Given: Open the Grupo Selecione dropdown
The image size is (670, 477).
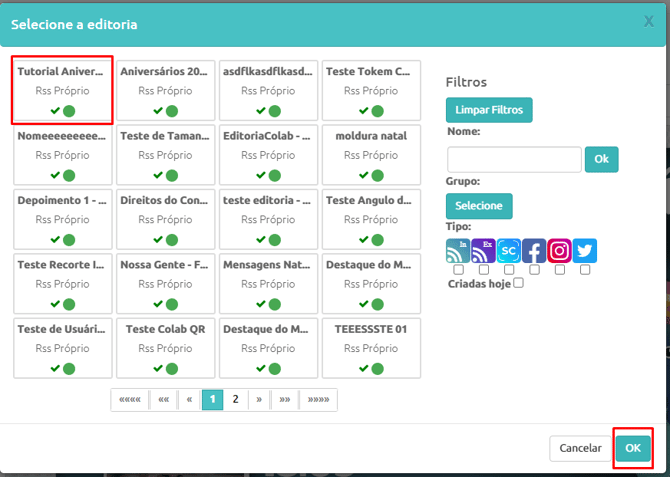Looking at the screenshot, I should pos(479,206).
